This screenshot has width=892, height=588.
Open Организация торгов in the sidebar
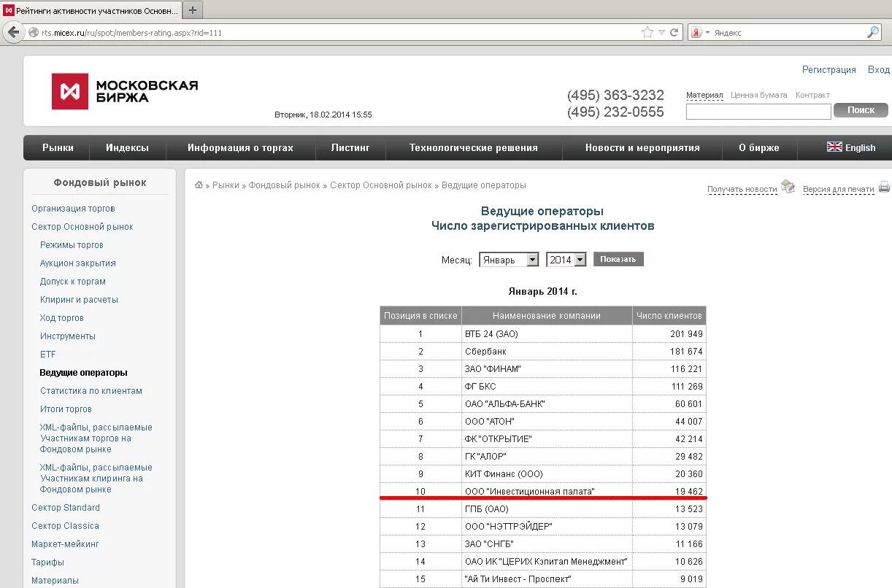73,209
